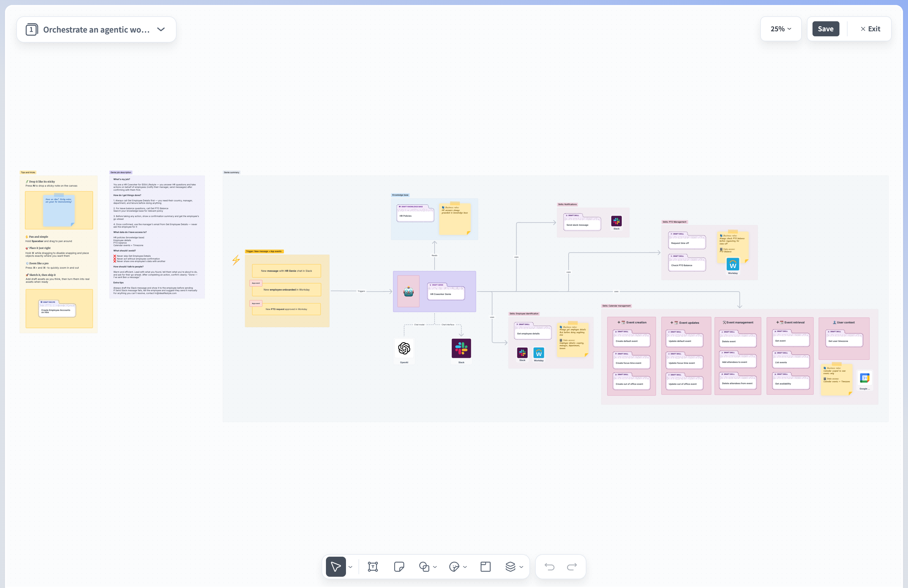Click the Tips and tricks frame label

coord(28,173)
